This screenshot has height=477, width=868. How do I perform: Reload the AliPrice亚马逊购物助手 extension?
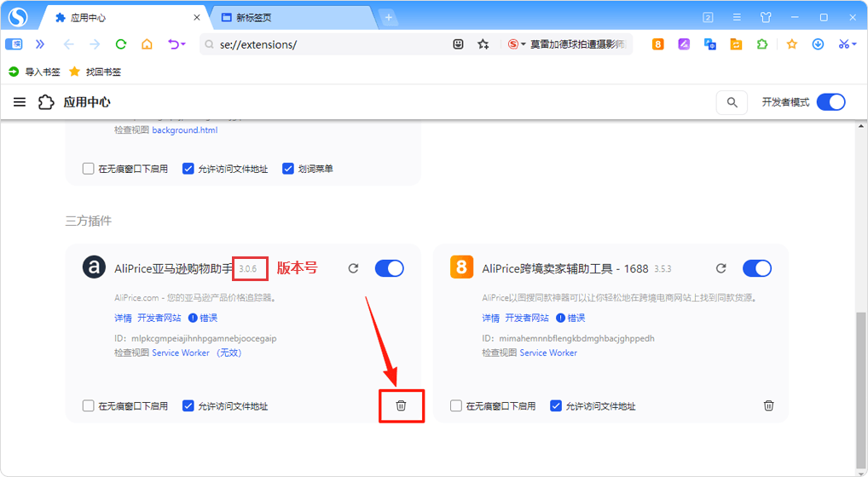coord(353,268)
